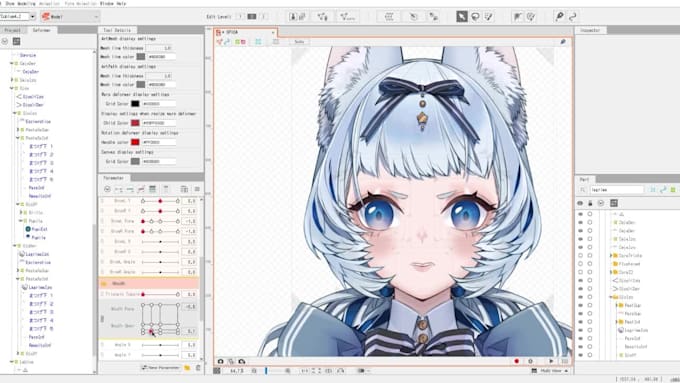Toggle the eye header icon in Part panel
The image size is (680, 383).
click(x=580, y=203)
